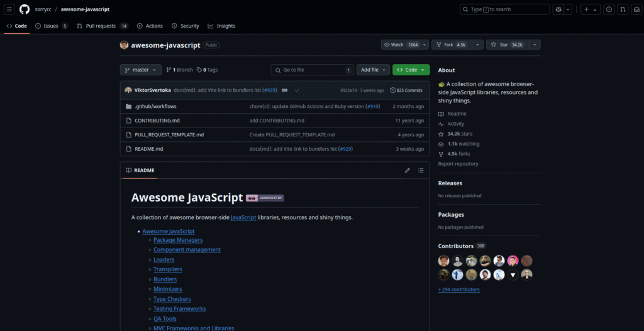Open the Pull requests tab
The height and width of the screenshot is (331, 644).
103,26
